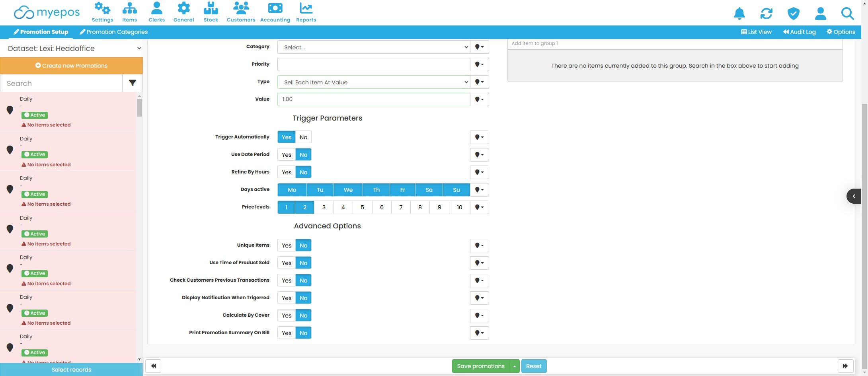
Task: Open the shield security icon
Action: tap(793, 14)
